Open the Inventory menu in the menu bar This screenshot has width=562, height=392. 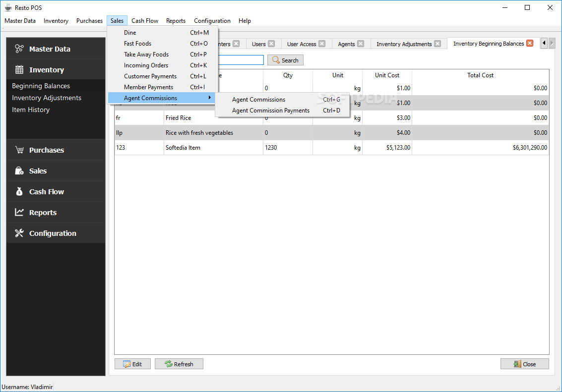[x=56, y=21]
